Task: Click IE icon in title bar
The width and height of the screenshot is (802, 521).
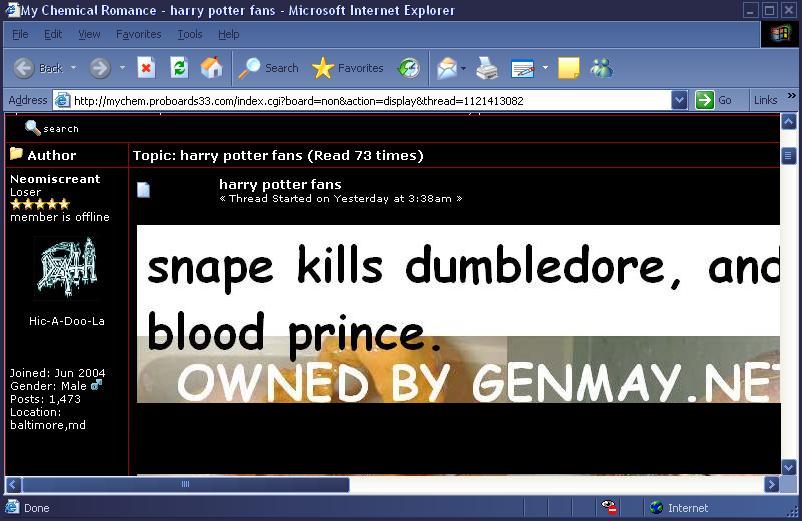Action: pyautogui.click(x=12, y=9)
